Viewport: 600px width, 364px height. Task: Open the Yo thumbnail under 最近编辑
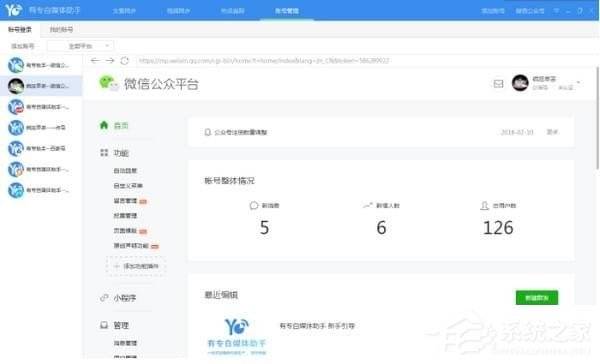point(236,335)
